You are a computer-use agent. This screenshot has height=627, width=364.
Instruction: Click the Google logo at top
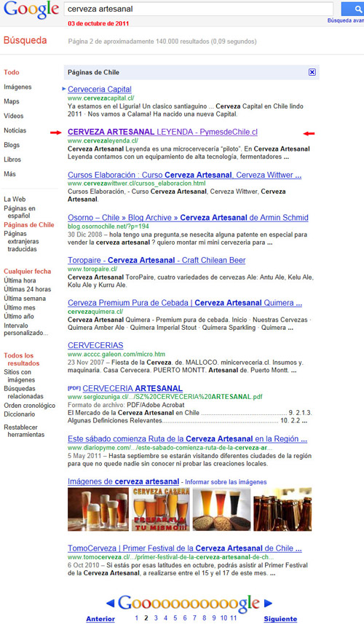point(31,9)
